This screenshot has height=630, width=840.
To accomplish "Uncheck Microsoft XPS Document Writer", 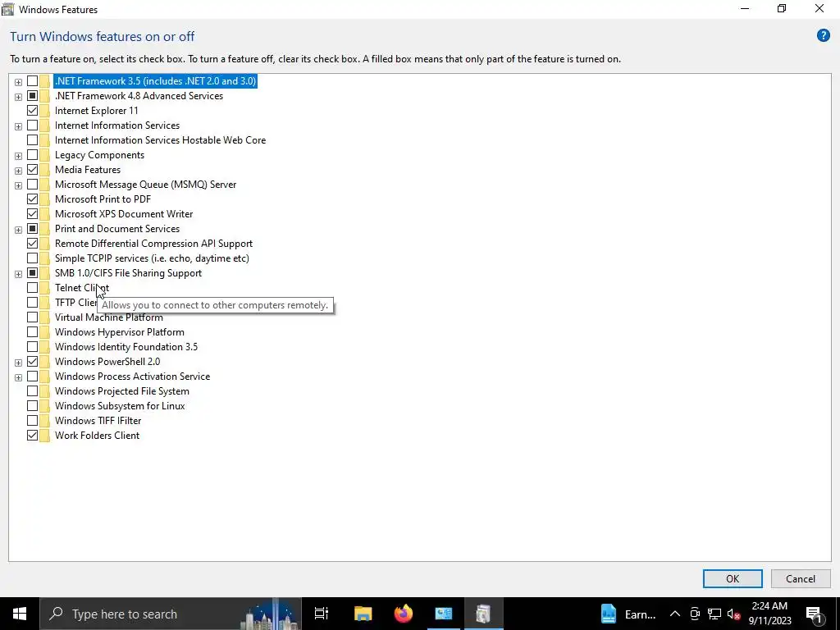I will click(x=32, y=214).
